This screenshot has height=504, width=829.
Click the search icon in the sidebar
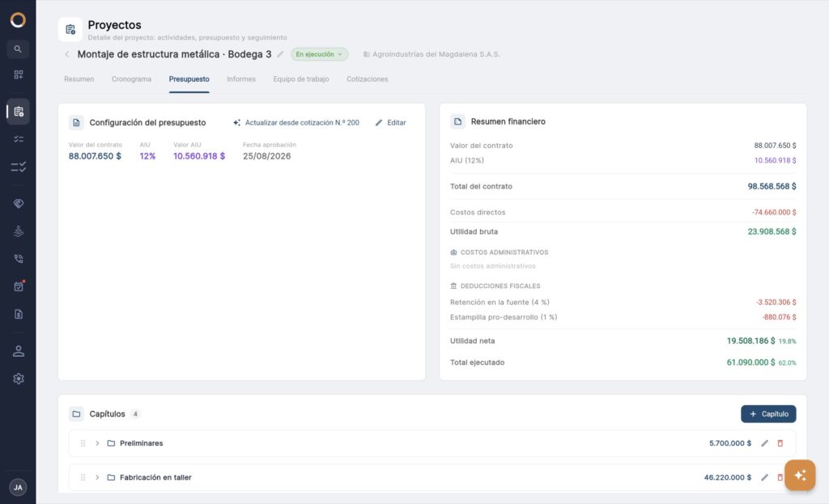point(18,49)
